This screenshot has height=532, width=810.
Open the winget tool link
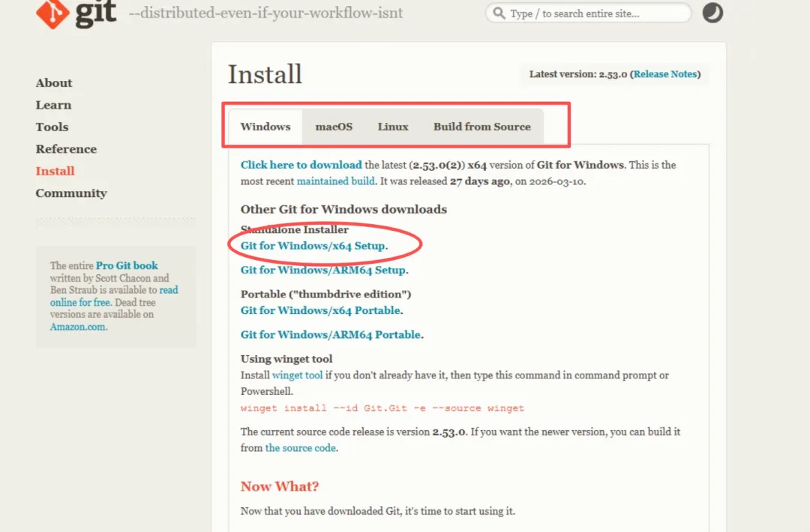(x=297, y=375)
